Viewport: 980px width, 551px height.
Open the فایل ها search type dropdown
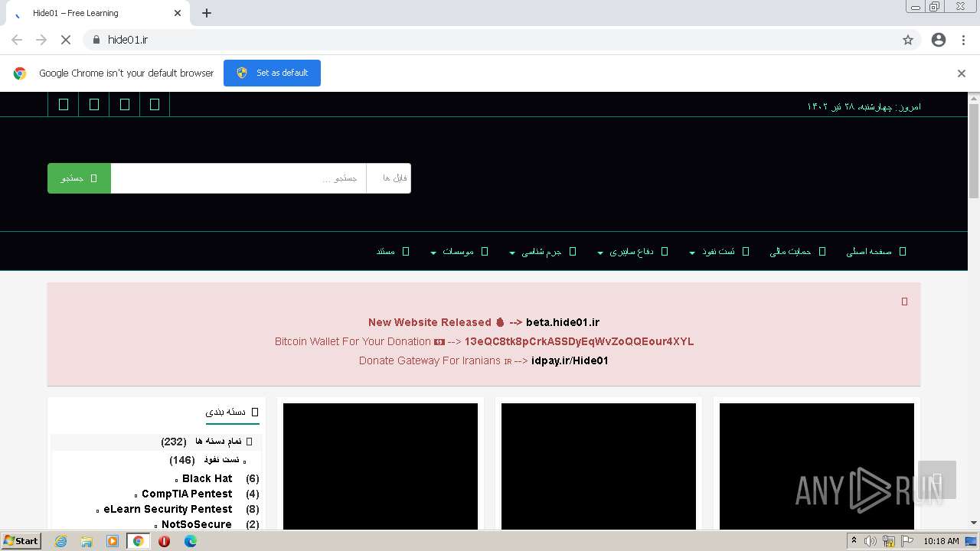388,178
